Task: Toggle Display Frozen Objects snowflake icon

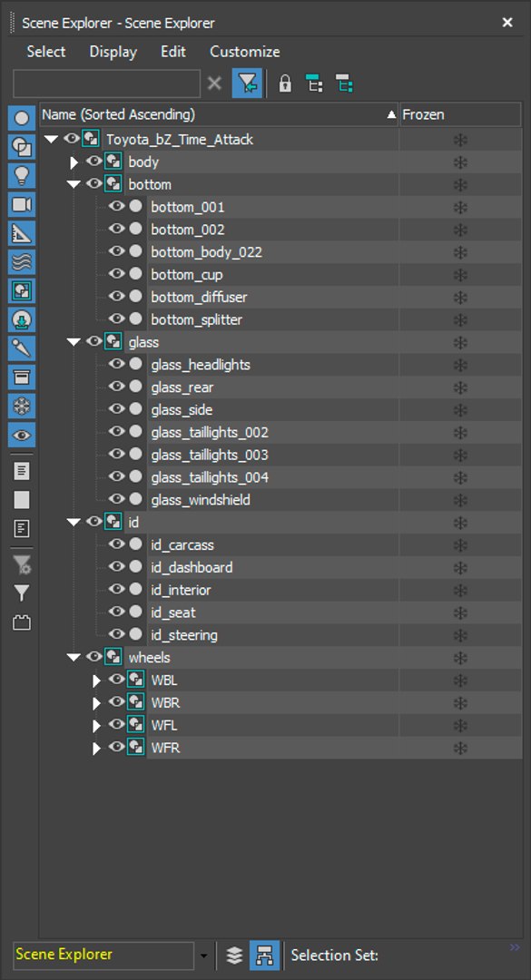Action: click(22, 407)
